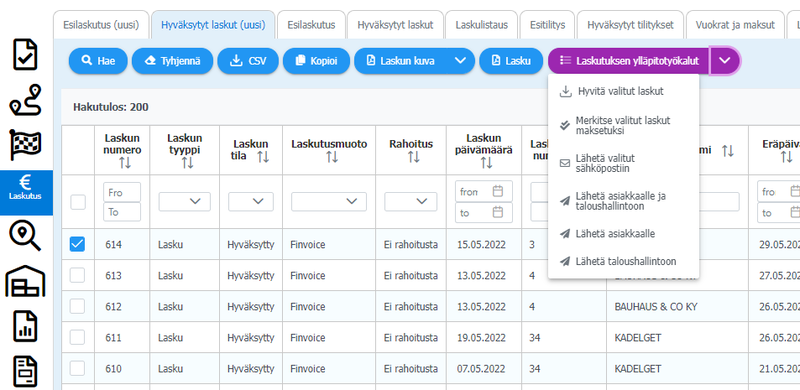The image size is (800, 390).
Task: Switch to the Hyväksytyt laskut tab
Action: (x=395, y=25)
